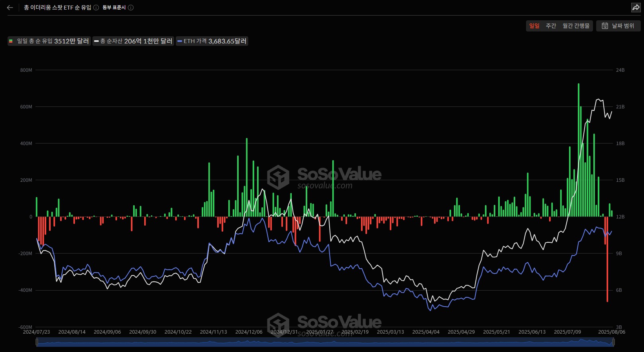Click the 2024/09/30 x-axis date label
The image size is (644, 352).
(x=143, y=332)
